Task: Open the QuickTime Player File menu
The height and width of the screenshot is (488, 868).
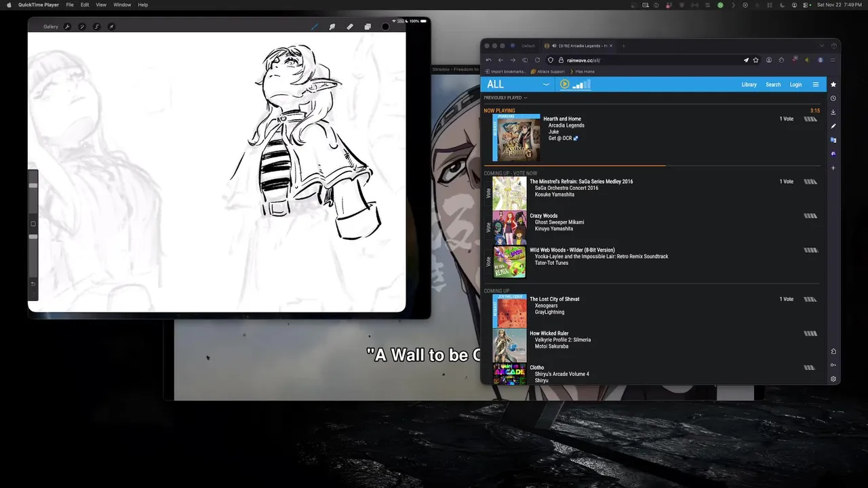Action: (x=70, y=5)
